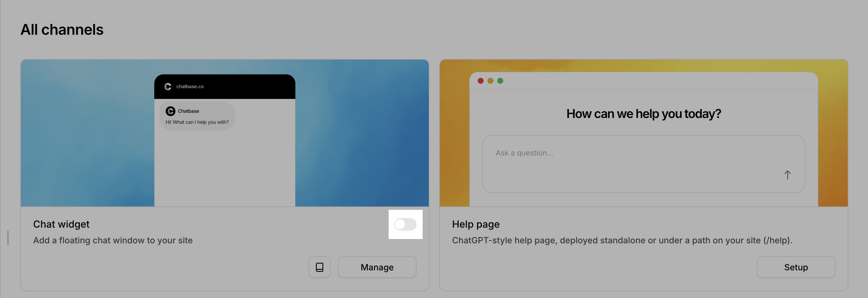
Task: Click the Chat widget card title
Action: click(x=61, y=224)
